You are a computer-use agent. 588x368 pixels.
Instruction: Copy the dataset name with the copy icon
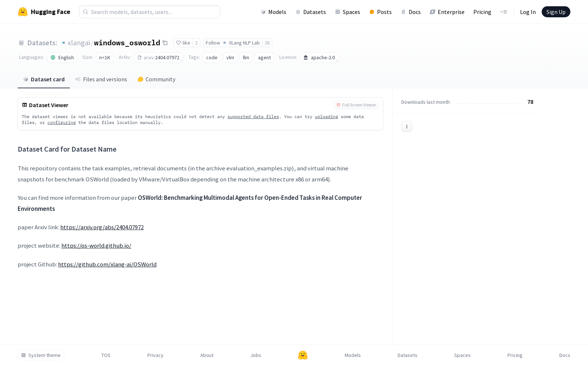point(165,43)
